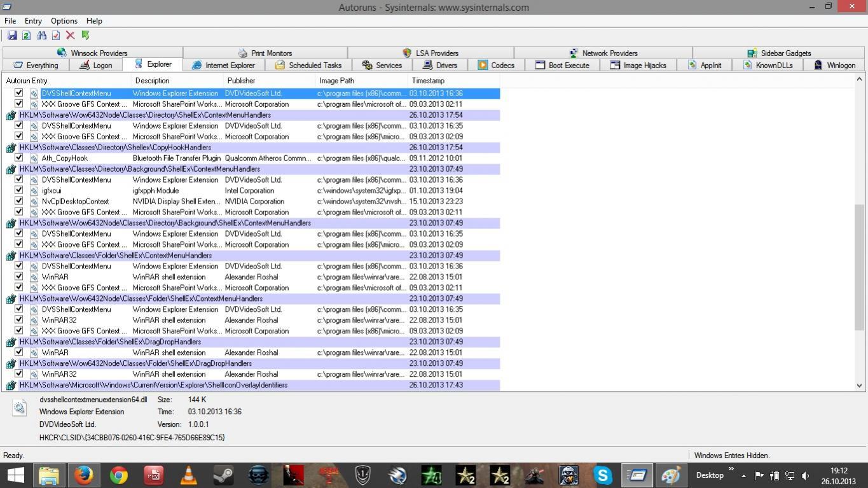Open File Explorer from the taskbar
This screenshot has height=488, width=868.
[x=49, y=475]
